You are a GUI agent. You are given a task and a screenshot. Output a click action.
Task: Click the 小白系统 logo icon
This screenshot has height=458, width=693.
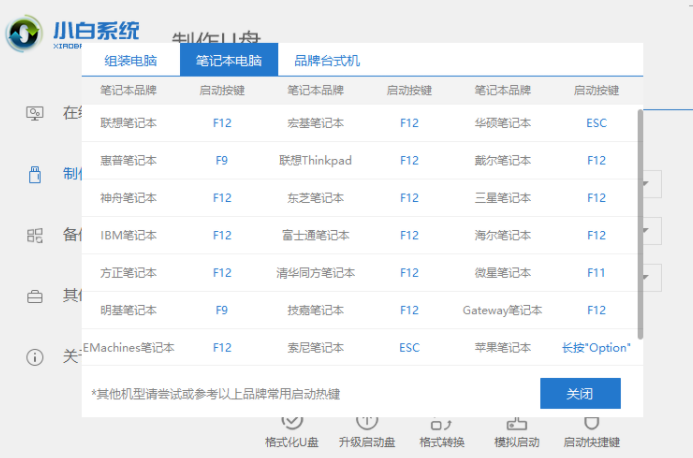coord(24,35)
